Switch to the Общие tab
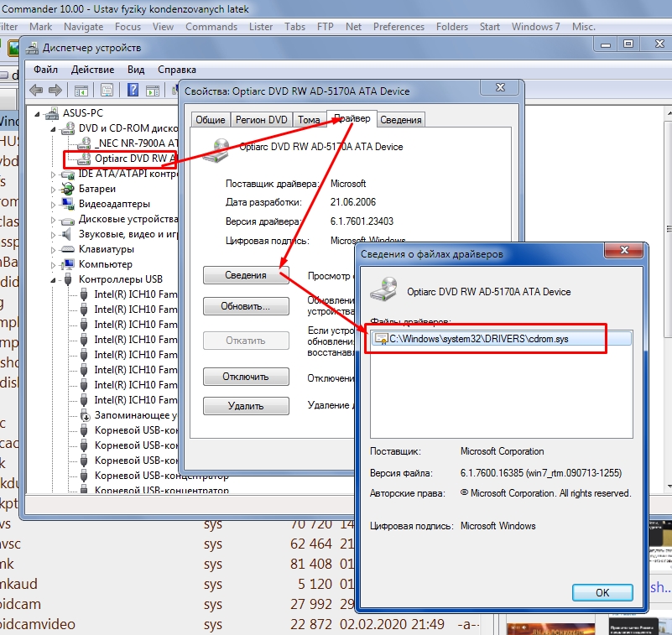672x635 pixels. [x=211, y=120]
